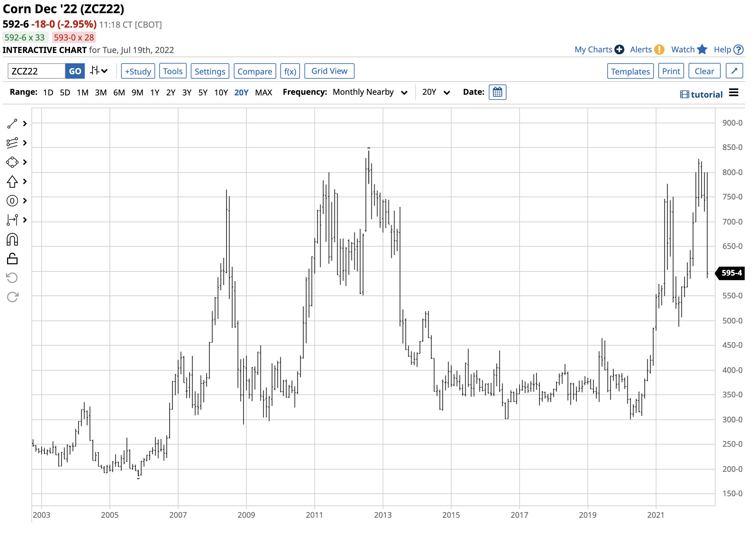Viewport: 756px width, 537px height.
Task: Toggle the lock drawings padlock icon
Action: pyautogui.click(x=12, y=259)
